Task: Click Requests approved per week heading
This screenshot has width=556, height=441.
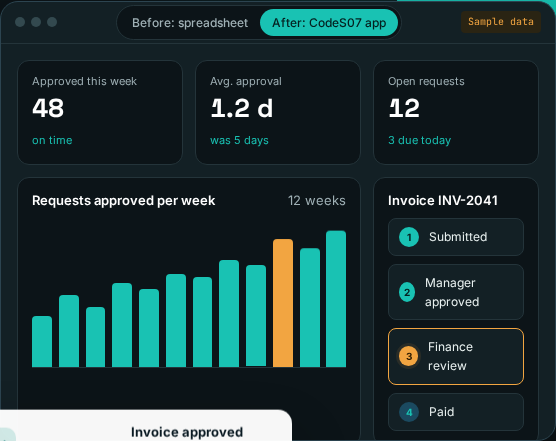Action: coord(123,201)
